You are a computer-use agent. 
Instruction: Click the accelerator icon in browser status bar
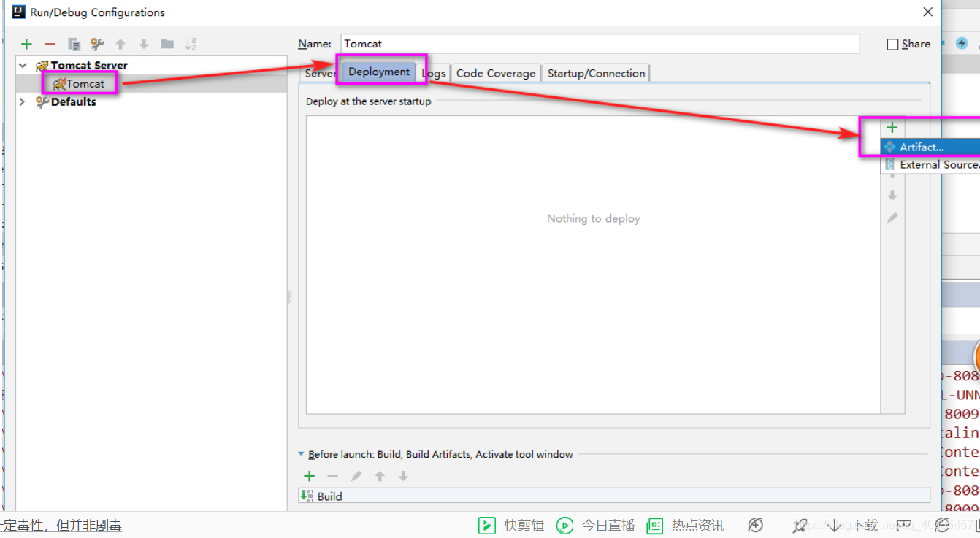pyautogui.click(x=756, y=526)
